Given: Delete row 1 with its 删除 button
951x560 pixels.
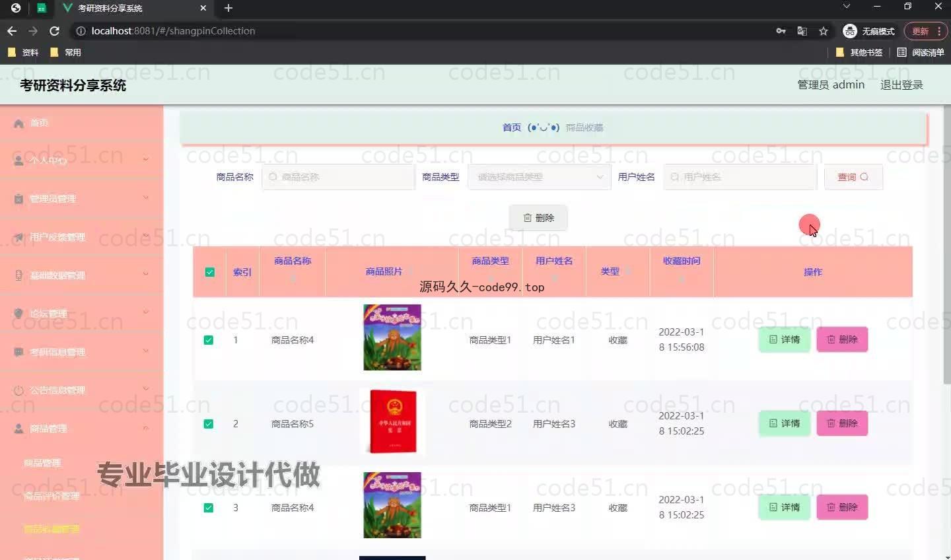Looking at the screenshot, I should 842,339.
